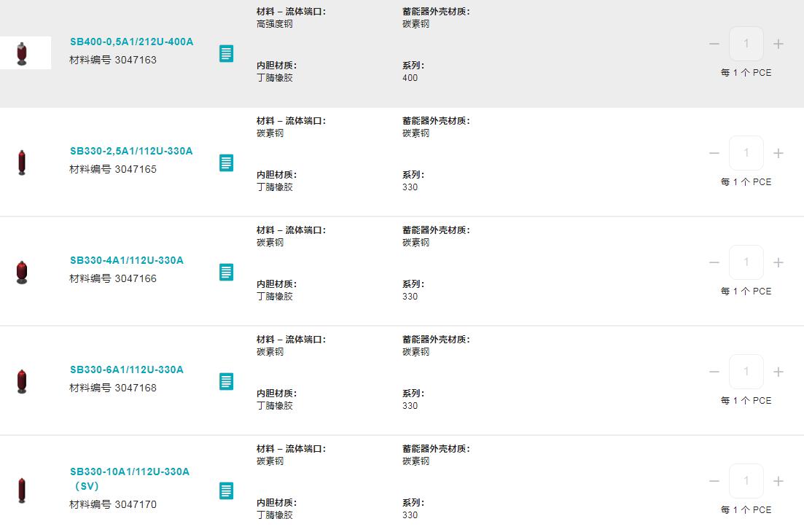Open datasheet icon for SB330-10A1/112U-330A (SV)
Screen dimensions: 804x532
[x=227, y=490]
